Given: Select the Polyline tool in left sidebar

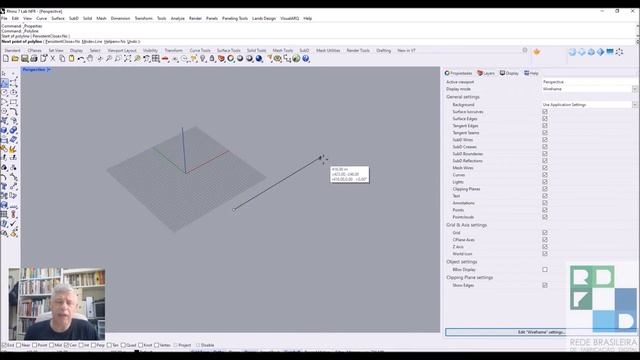Looking at the screenshot, I should click(x=4, y=83).
